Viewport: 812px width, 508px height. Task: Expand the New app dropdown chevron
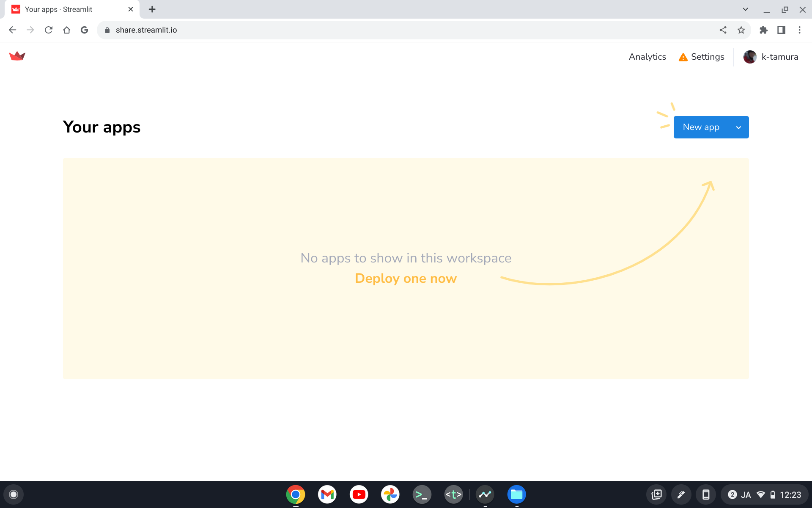click(738, 127)
